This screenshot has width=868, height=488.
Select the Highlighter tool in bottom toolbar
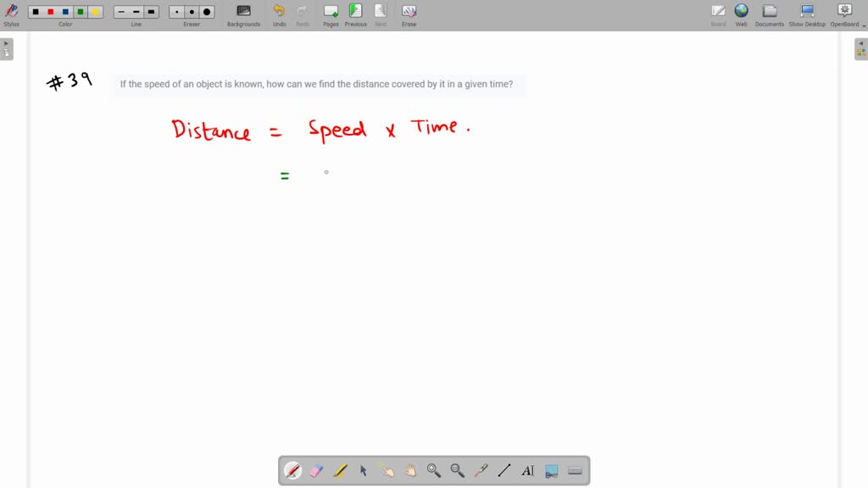click(x=340, y=470)
